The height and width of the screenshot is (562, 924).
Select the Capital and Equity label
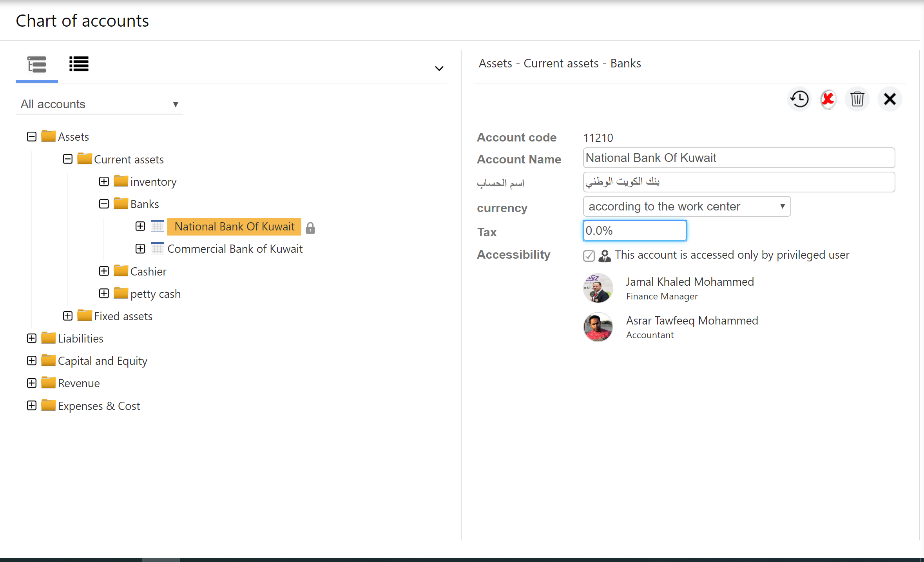(103, 361)
